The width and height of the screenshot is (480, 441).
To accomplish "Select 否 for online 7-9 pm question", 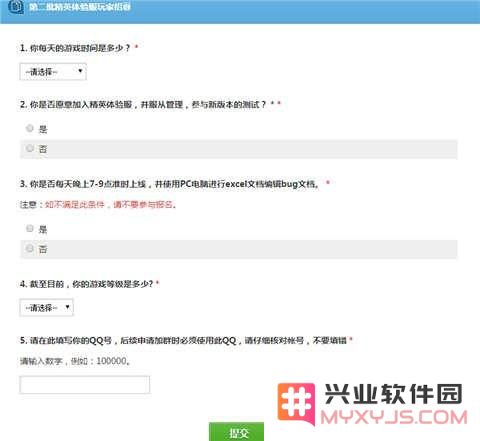I will point(30,248).
